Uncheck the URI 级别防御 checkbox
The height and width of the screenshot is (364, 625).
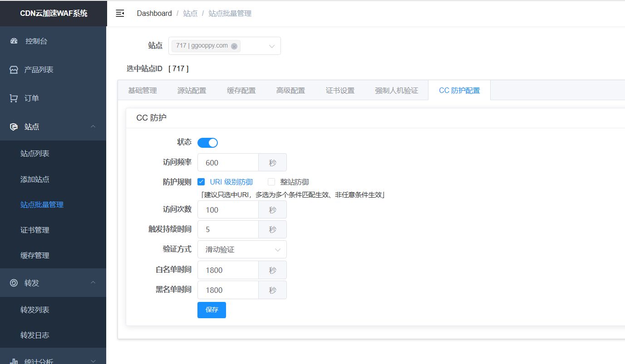tap(201, 182)
